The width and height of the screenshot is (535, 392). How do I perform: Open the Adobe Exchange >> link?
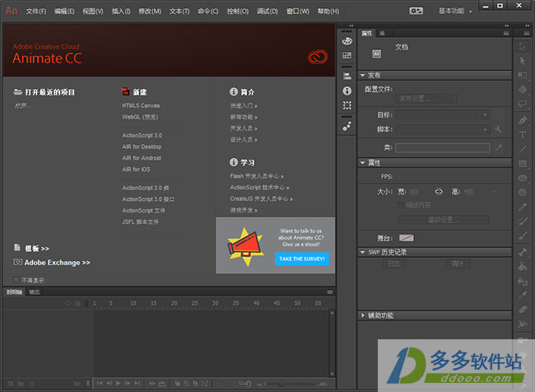click(x=57, y=262)
